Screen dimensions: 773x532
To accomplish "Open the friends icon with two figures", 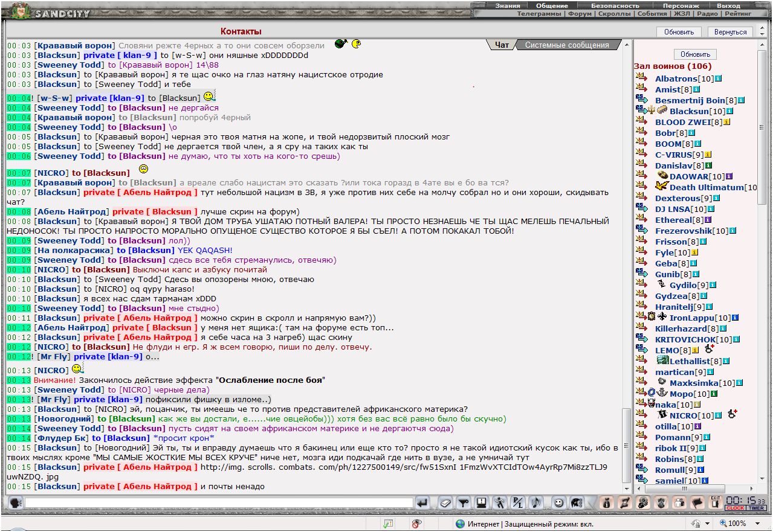I will pos(680,502).
